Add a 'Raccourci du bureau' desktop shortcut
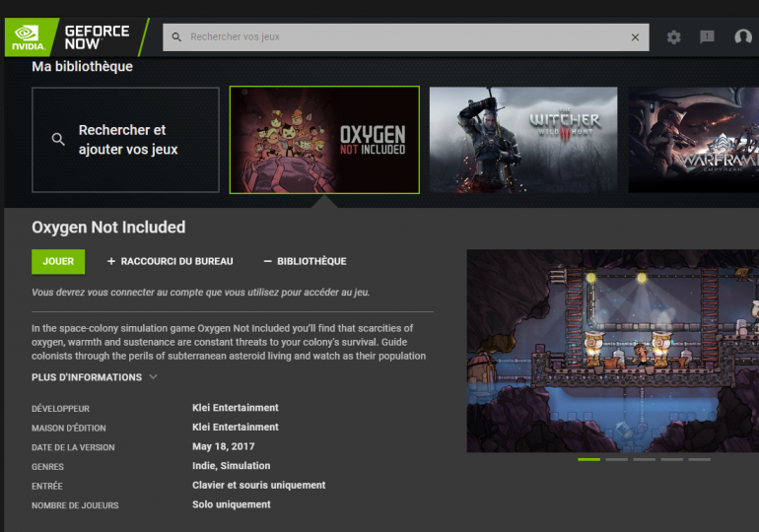The height and width of the screenshot is (532, 759). 170,262
